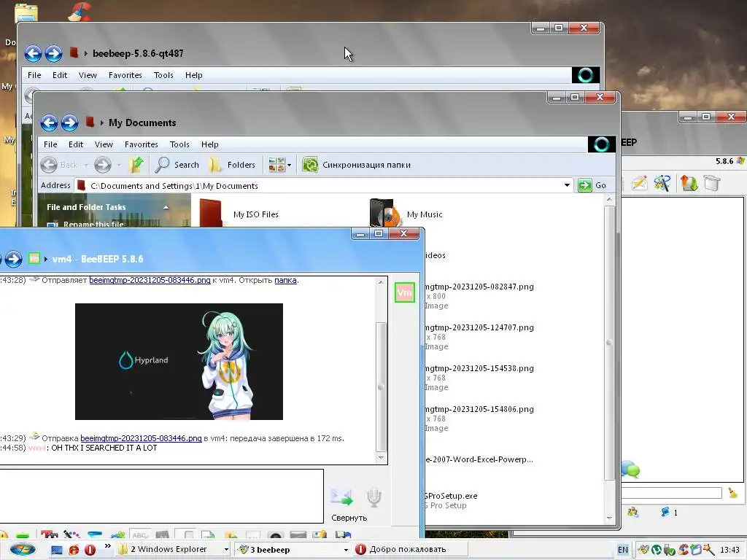Screen dimensions: 747x560
Task: Open File menu in My Documents window
Action: pyautogui.click(x=50, y=144)
